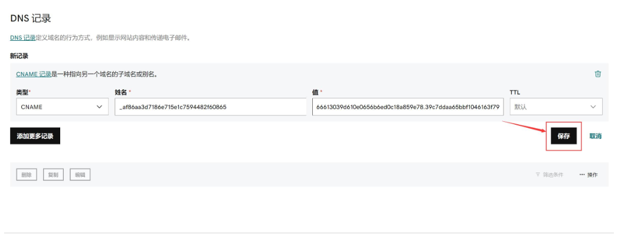Click the 操作 text label
644x246 pixels.
coord(592,175)
